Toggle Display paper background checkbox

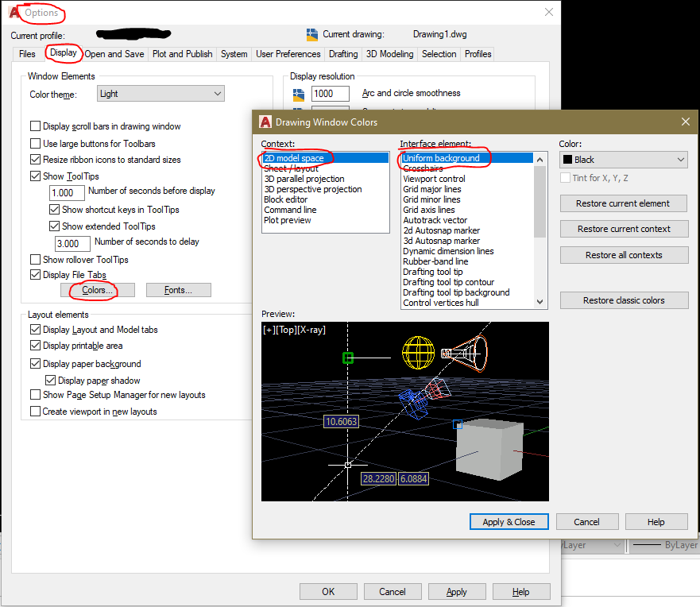point(35,364)
